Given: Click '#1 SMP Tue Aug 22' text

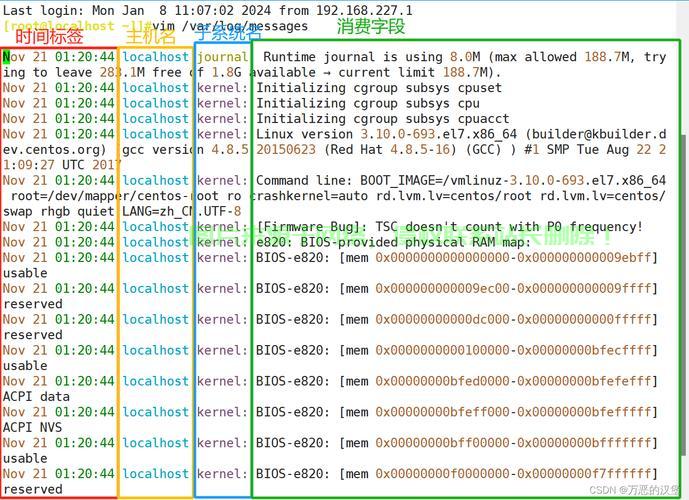Looking at the screenshot, I should coord(588,149).
